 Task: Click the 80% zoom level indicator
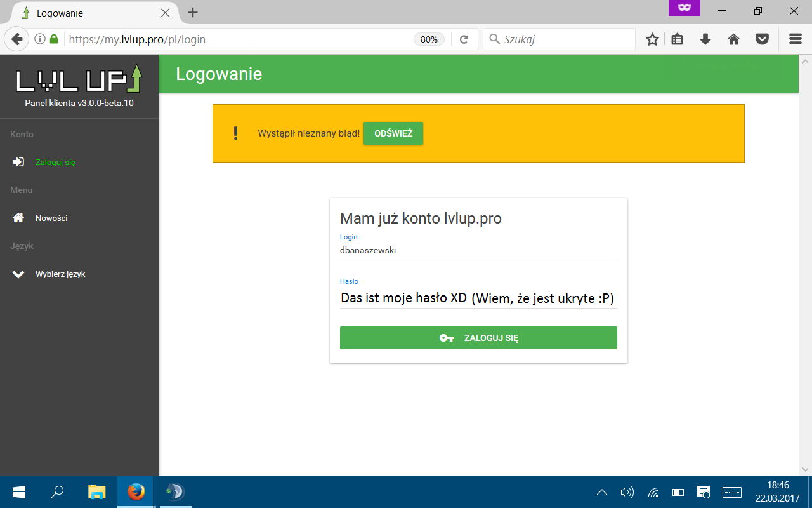pyautogui.click(x=429, y=39)
